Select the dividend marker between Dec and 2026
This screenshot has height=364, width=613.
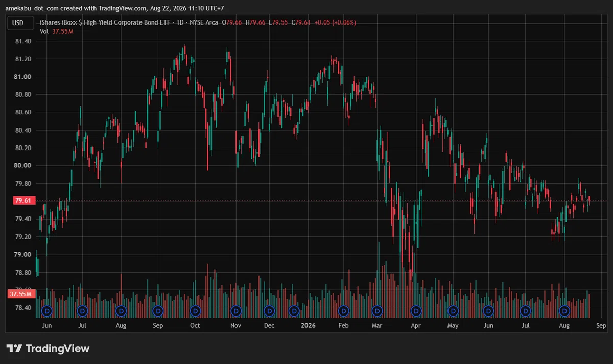[x=294, y=310]
